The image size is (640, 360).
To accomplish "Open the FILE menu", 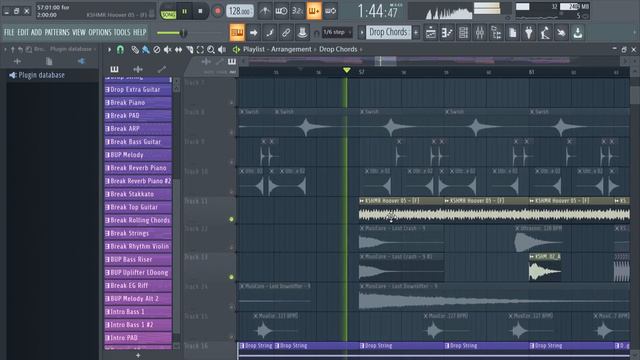I will [x=9, y=32].
